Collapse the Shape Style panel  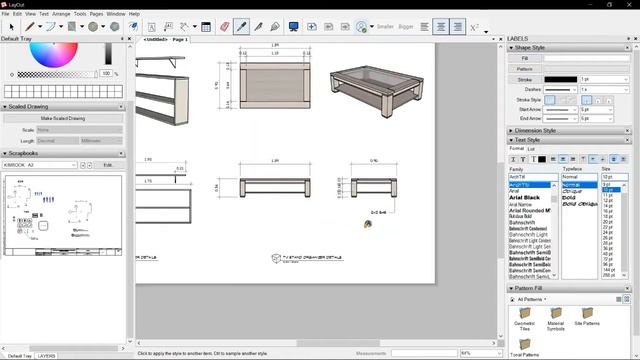point(511,48)
